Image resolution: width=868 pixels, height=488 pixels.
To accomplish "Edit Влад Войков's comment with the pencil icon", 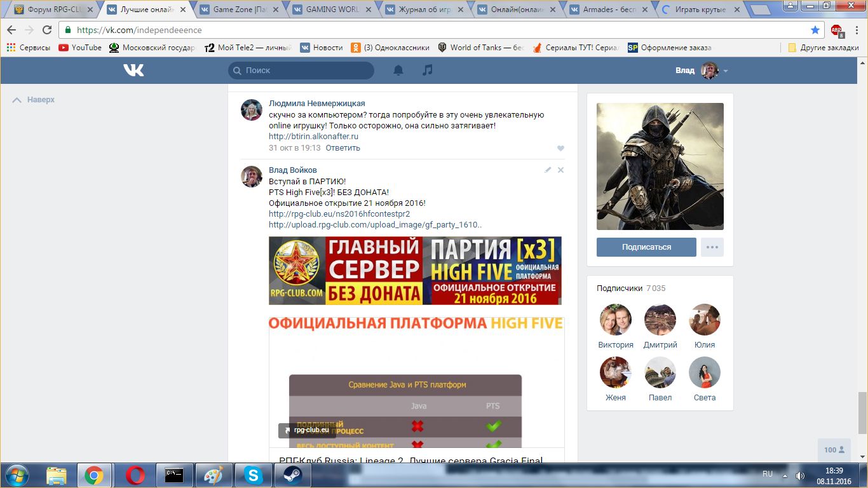I will coord(548,170).
